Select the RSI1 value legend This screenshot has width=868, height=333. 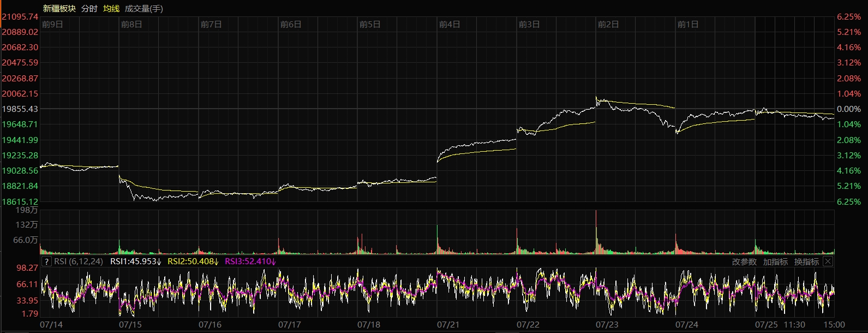point(136,261)
